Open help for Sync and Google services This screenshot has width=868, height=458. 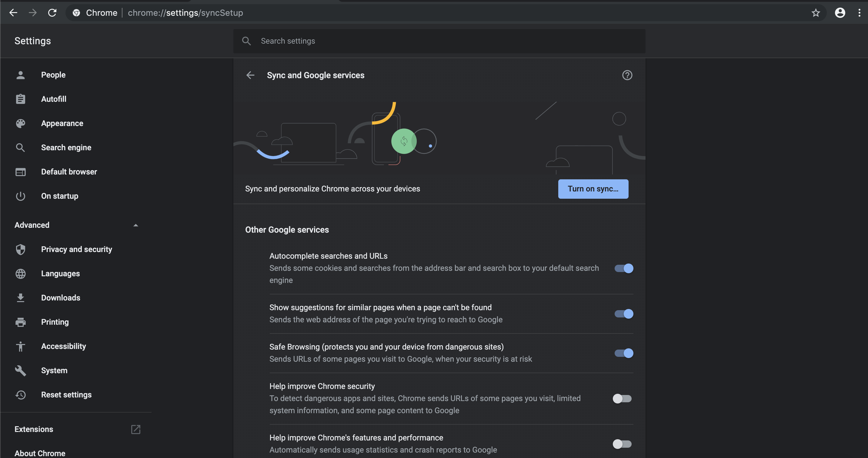point(627,75)
